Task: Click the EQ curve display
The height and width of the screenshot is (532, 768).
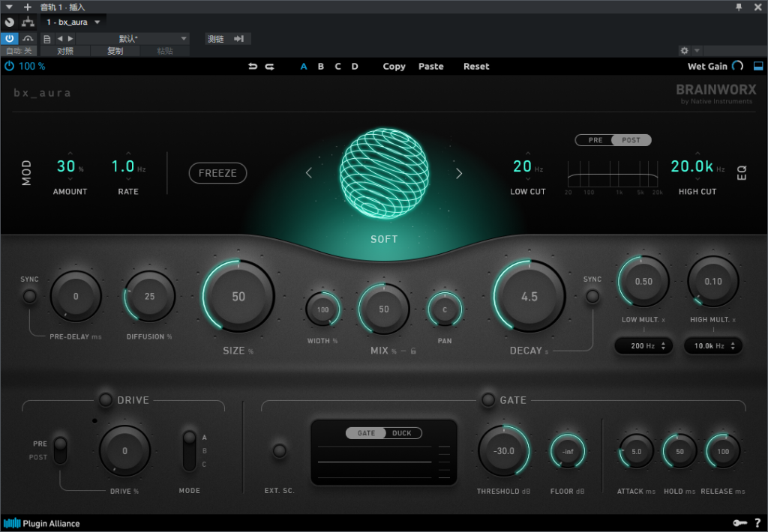Action: [x=613, y=174]
